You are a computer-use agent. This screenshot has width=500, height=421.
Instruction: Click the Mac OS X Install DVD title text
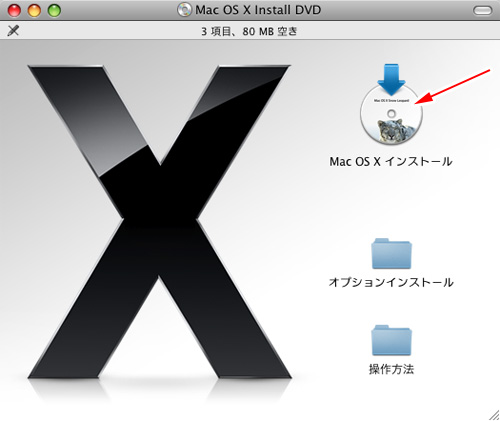click(258, 10)
